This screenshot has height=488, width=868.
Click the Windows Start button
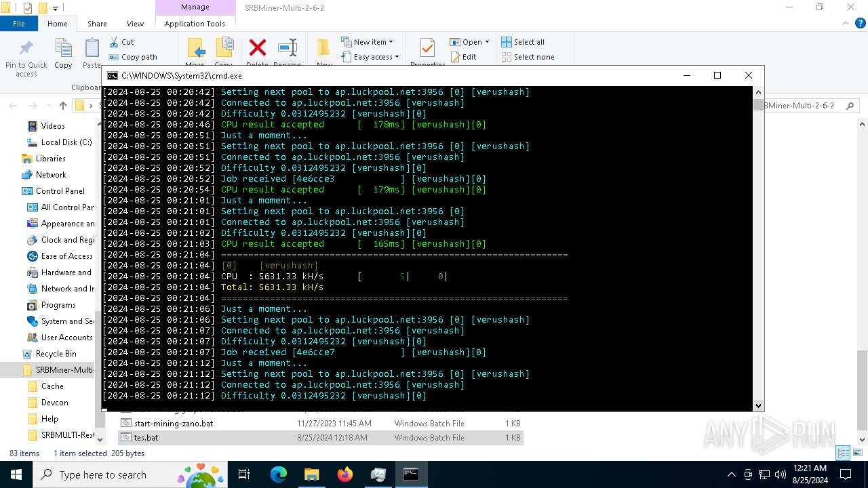click(x=16, y=474)
